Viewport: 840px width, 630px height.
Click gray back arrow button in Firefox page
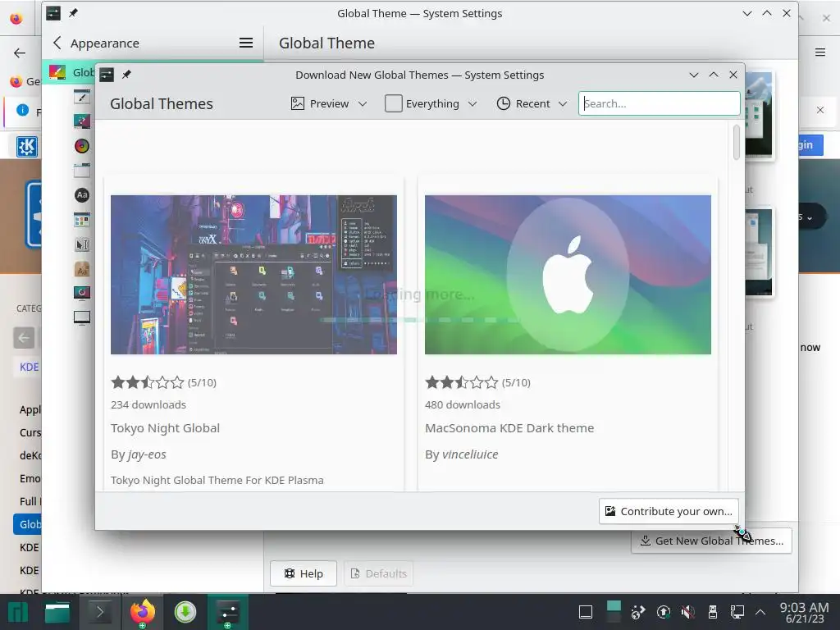click(24, 337)
